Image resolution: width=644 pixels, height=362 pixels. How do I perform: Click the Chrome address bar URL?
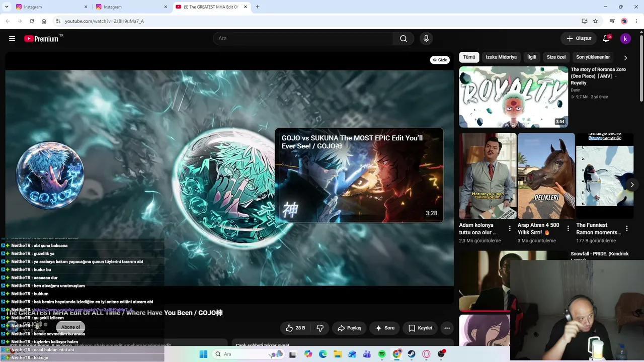click(x=104, y=21)
